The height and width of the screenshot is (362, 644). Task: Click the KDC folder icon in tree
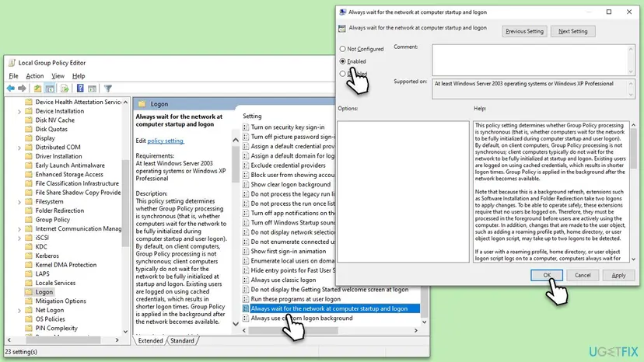[x=28, y=247]
